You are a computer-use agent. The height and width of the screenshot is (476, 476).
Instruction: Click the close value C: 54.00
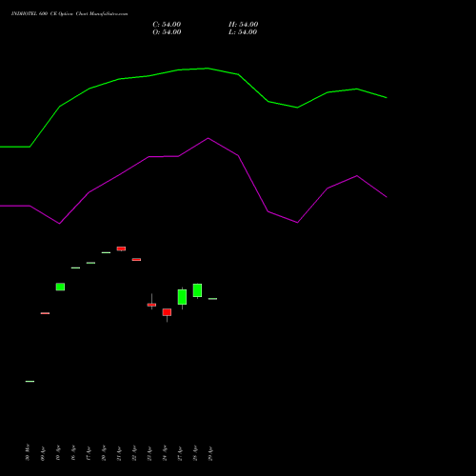coord(167,25)
